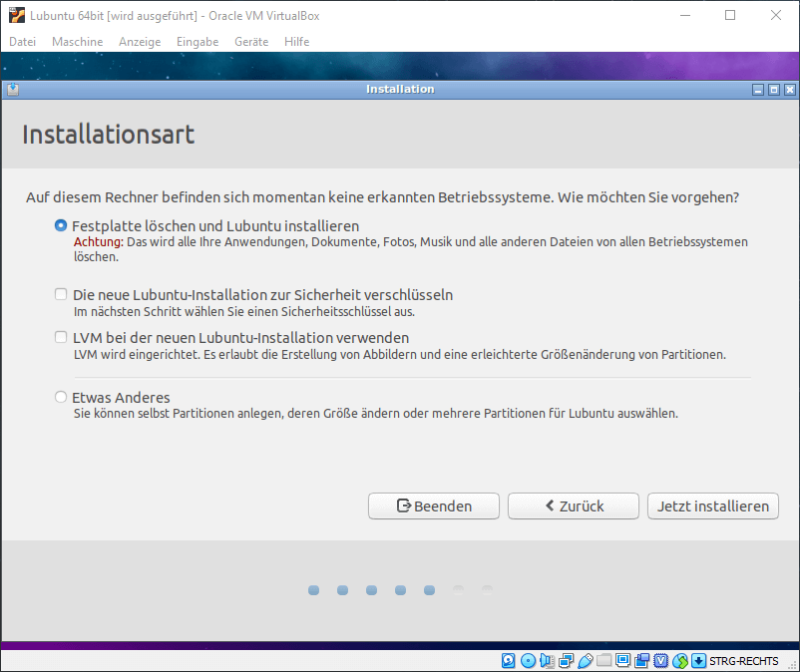Screen dimensions: 800x672
Task: Open the Geräte menu
Action: [251, 42]
